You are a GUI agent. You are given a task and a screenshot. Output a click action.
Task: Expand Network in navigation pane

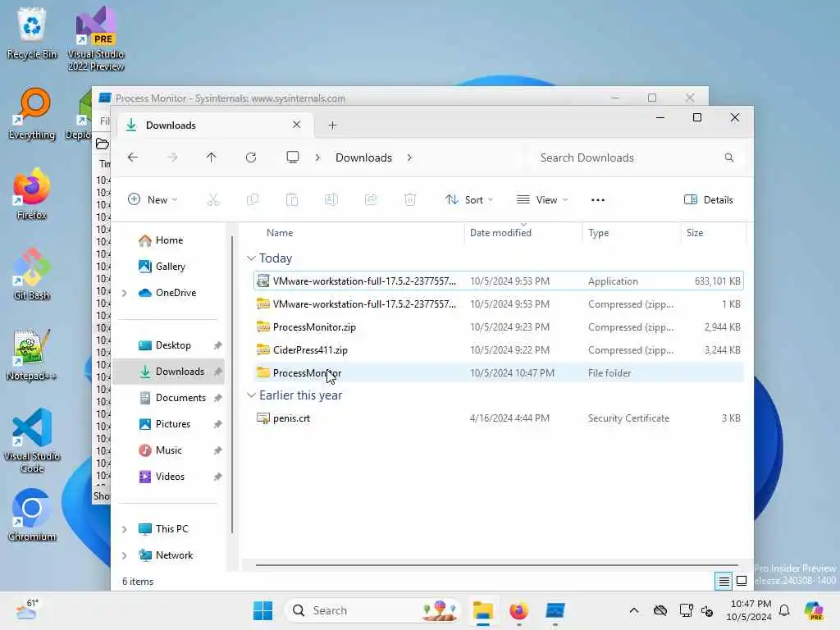[125, 555]
